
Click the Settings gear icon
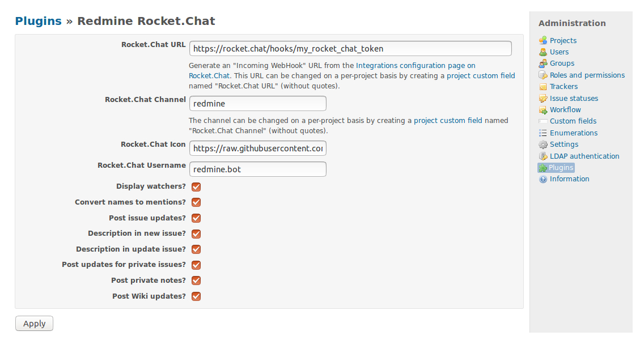tap(543, 145)
